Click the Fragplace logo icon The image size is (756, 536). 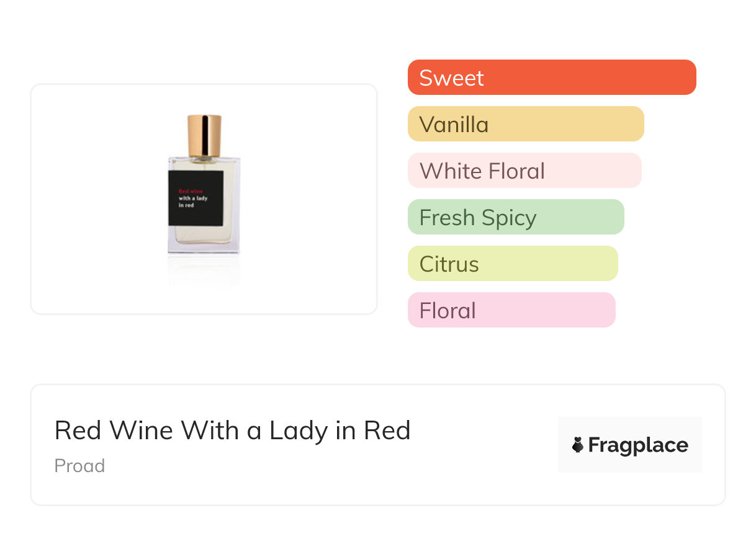pyautogui.click(x=578, y=445)
